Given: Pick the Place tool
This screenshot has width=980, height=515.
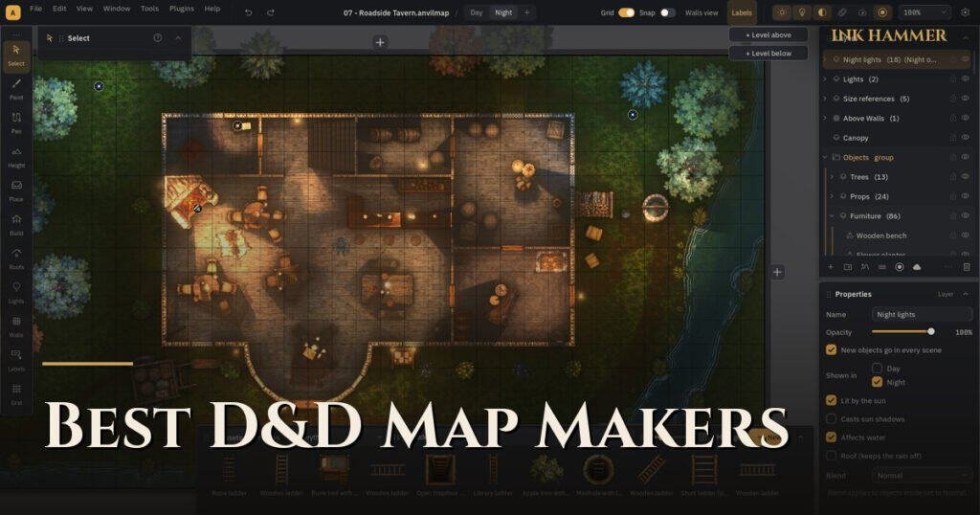Looking at the screenshot, I should [x=16, y=190].
